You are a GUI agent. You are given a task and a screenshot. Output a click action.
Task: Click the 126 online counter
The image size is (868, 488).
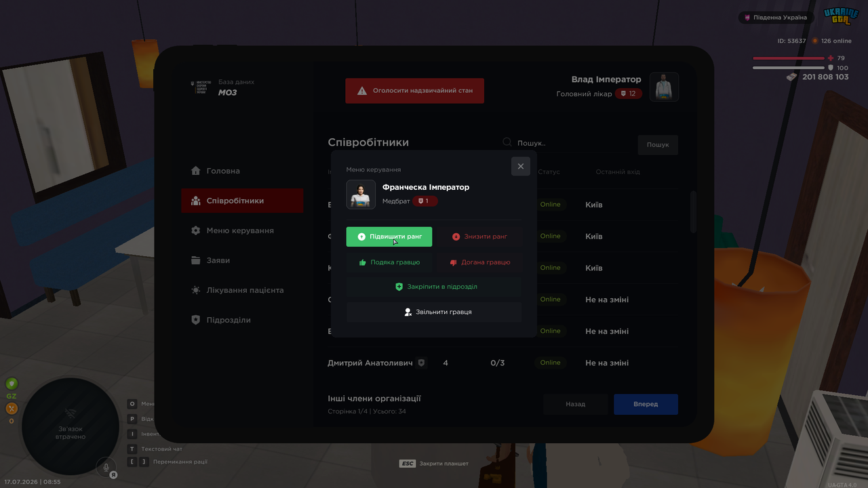(832, 41)
